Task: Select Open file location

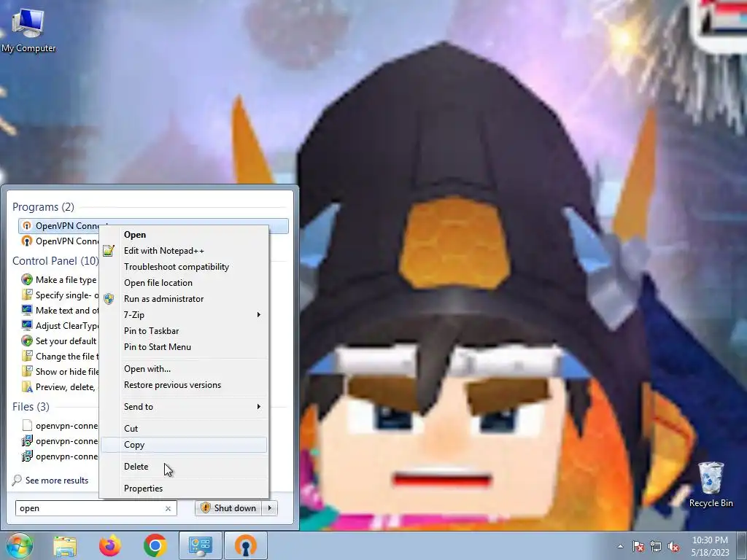Action: point(183,283)
